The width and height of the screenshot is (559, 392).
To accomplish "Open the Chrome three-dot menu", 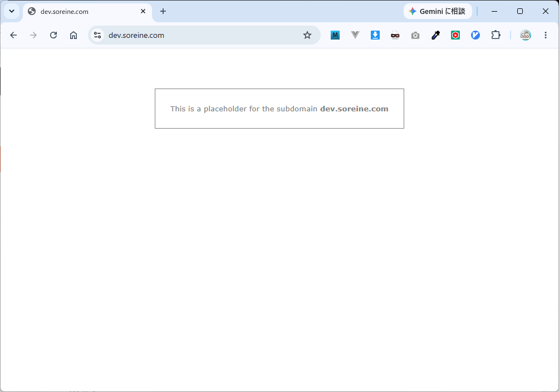I will pos(546,35).
